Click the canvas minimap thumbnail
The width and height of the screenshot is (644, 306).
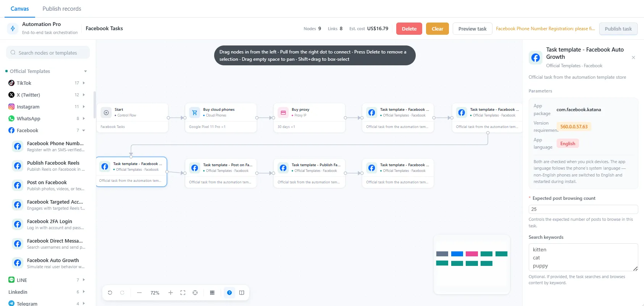(472, 264)
